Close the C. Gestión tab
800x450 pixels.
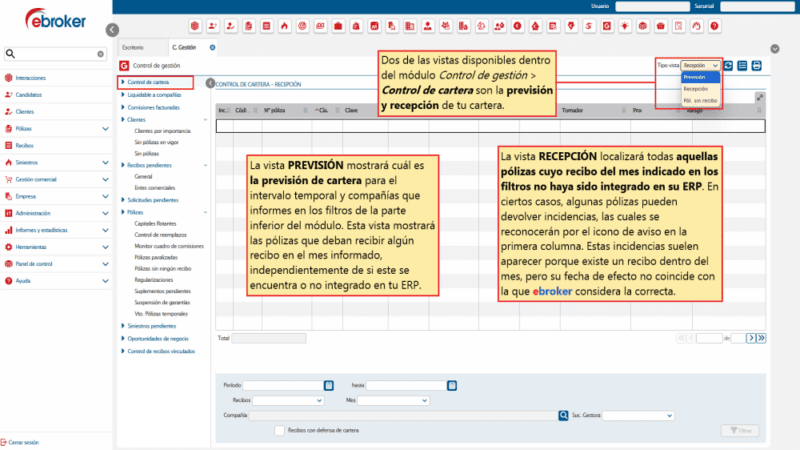click(212, 47)
